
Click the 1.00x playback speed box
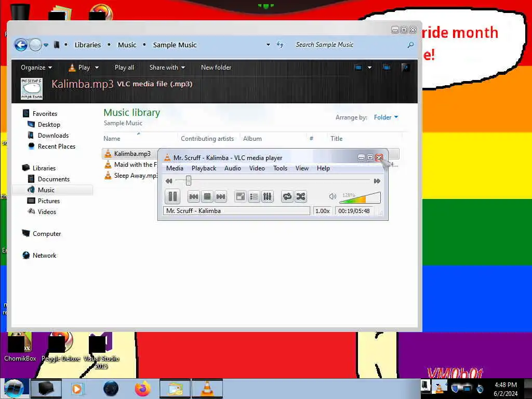point(322,211)
